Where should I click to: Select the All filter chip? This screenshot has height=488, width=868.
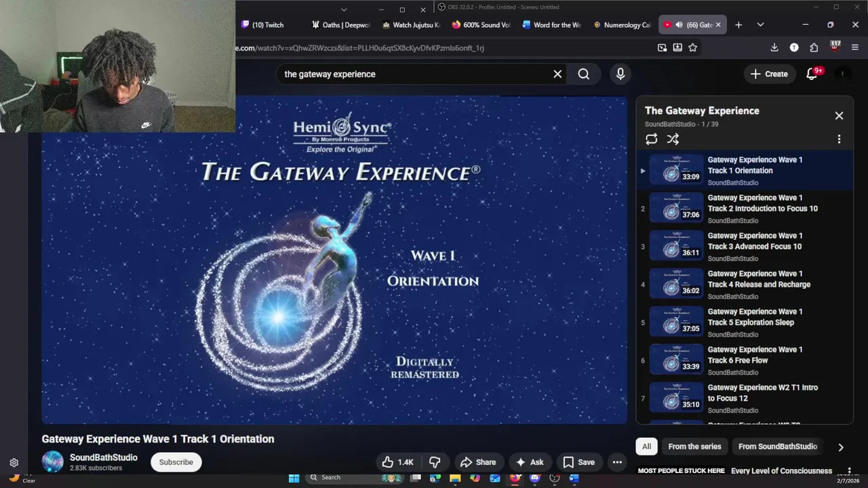[646, 447]
